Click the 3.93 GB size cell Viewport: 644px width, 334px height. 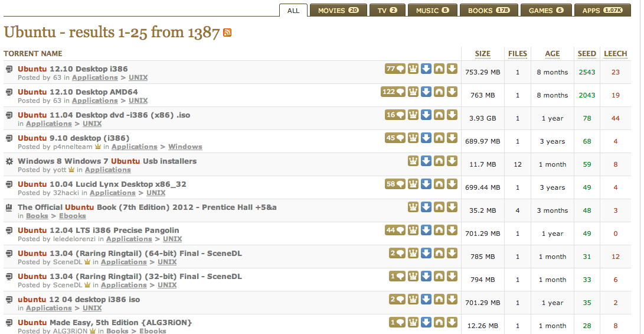pos(482,118)
